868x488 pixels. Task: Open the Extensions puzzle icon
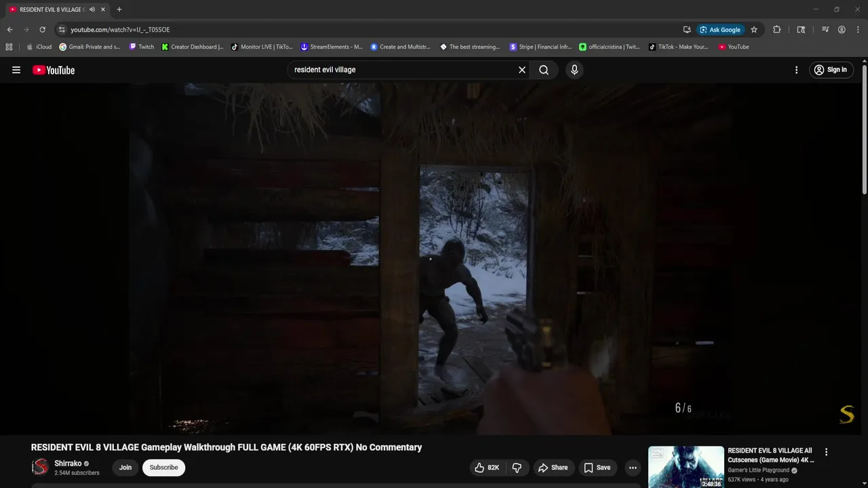point(777,30)
